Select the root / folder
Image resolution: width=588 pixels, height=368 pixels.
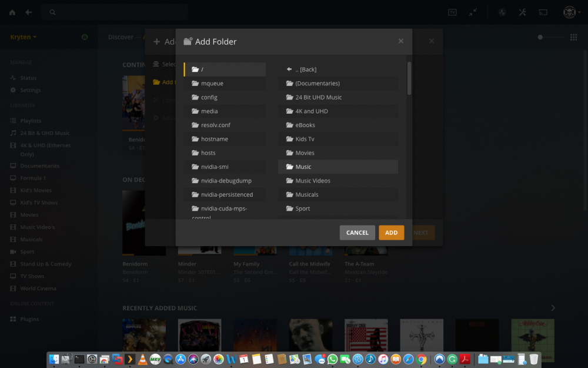click(225, 69)
